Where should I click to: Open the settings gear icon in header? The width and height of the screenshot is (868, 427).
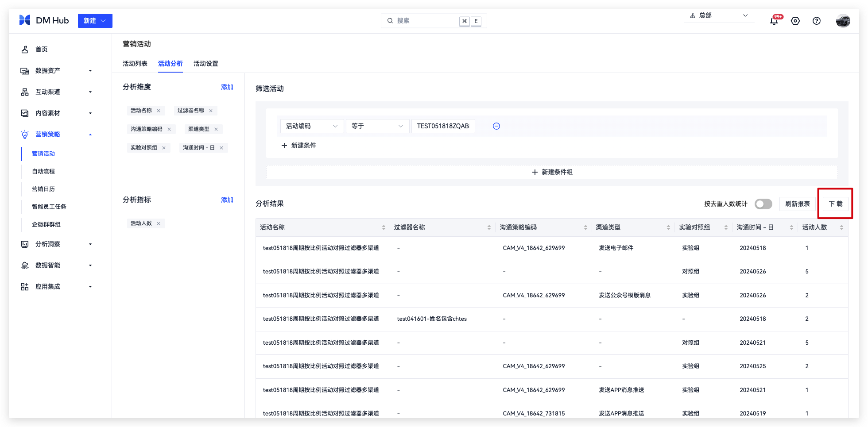(x=795, y=21)
